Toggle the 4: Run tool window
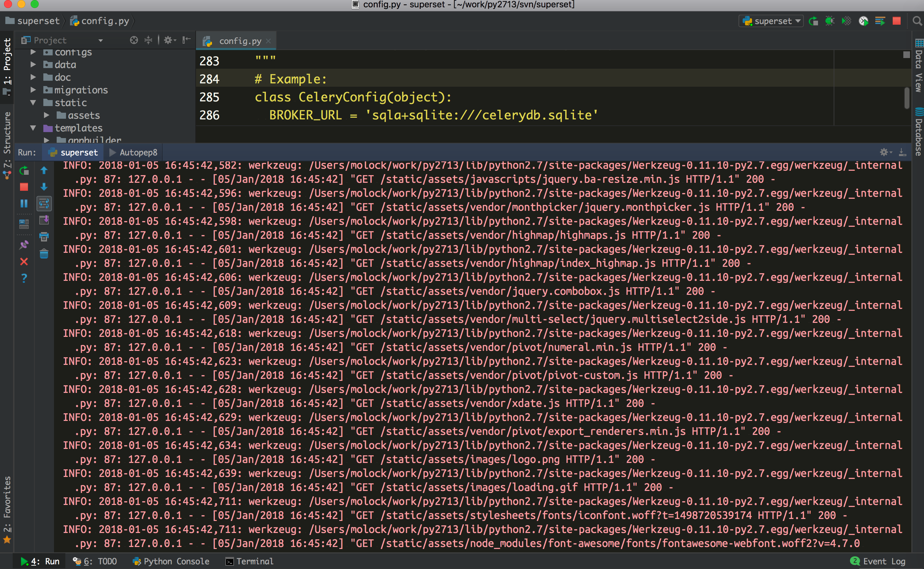This screenshot has width=924, height=569. click(40, 561)
